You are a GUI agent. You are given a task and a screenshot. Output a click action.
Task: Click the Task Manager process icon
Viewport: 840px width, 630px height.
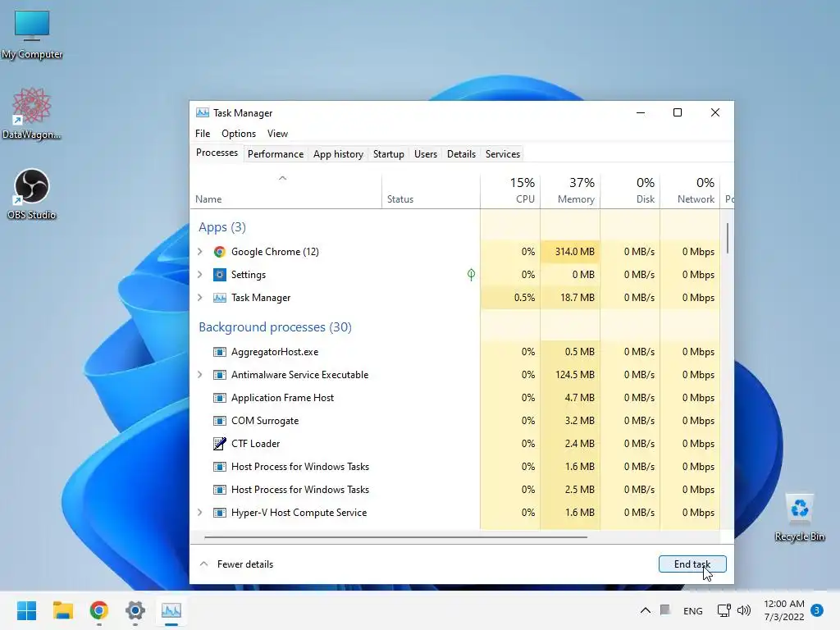coord(220,298)
